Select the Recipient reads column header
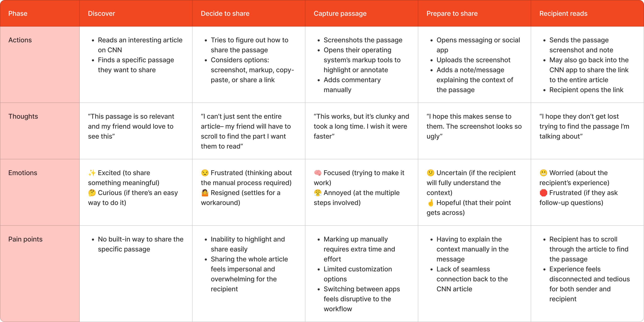 (563, 13)
